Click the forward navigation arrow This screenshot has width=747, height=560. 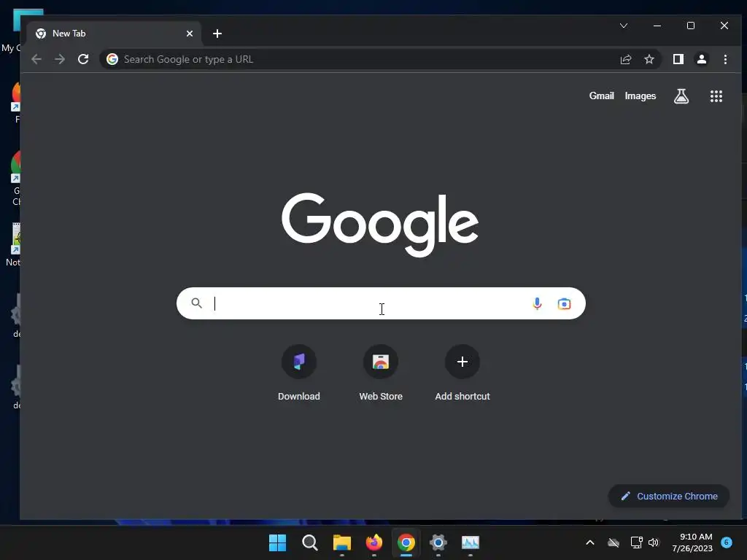60,59
